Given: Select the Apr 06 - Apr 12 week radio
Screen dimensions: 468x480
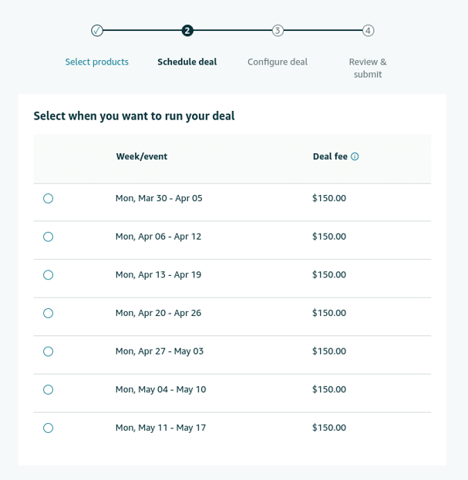Looking at the screenshot, I should [x=48, y=237].
